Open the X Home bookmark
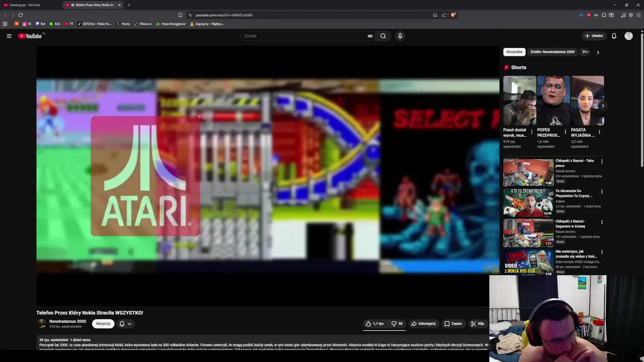This screenshot has height=362, width=644. 123,24
